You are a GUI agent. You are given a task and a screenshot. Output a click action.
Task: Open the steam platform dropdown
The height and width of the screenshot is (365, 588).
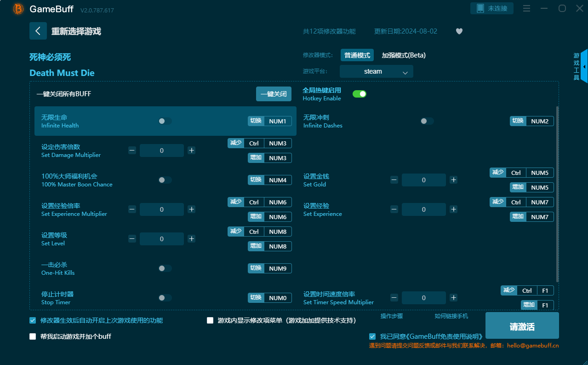[377, 71]
